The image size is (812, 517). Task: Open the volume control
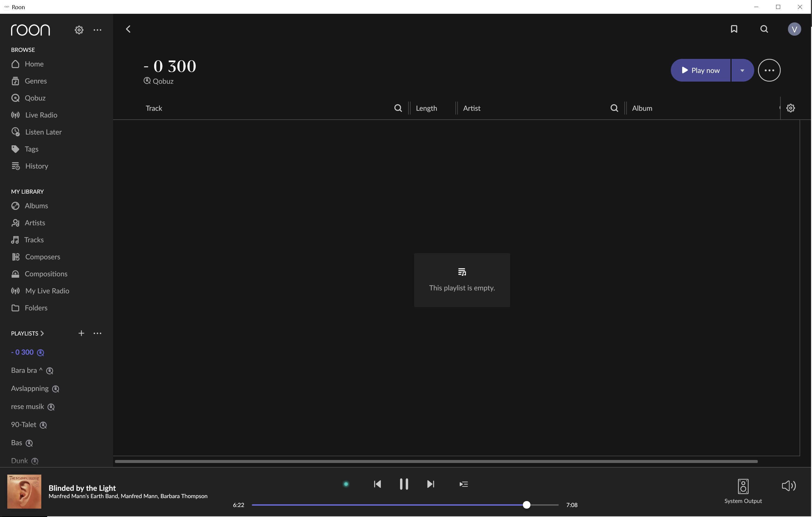click(x=789, y=486)
